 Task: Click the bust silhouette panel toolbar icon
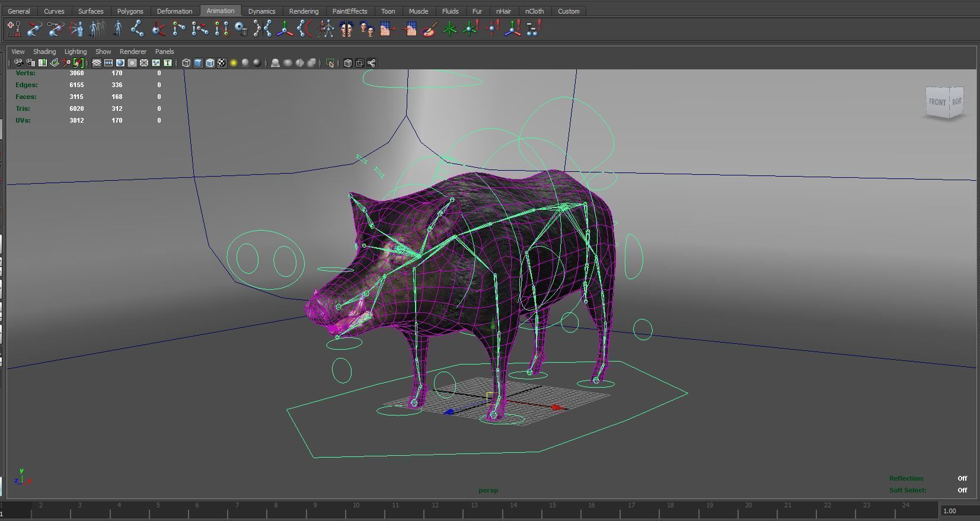click(275, 63)
